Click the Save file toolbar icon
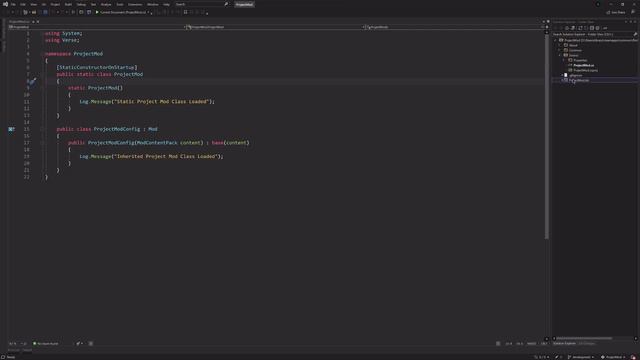This screenshot has height=360, width=640. [40, 12]
